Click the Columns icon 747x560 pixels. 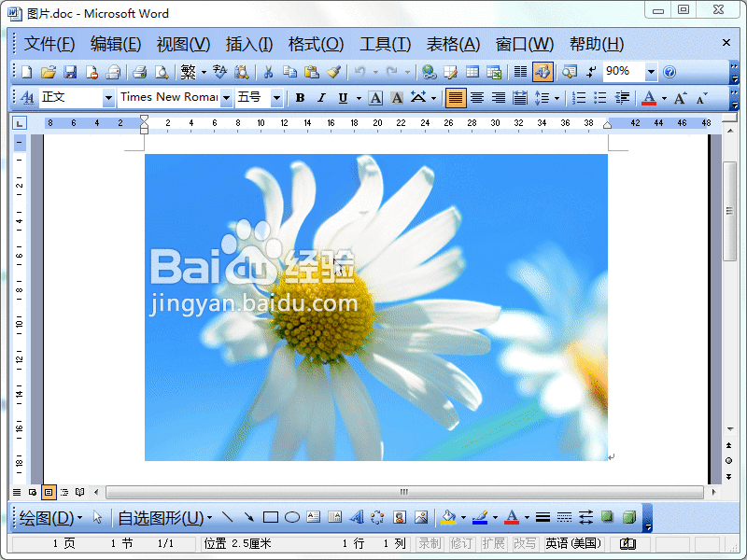click(x=520, y=73)
